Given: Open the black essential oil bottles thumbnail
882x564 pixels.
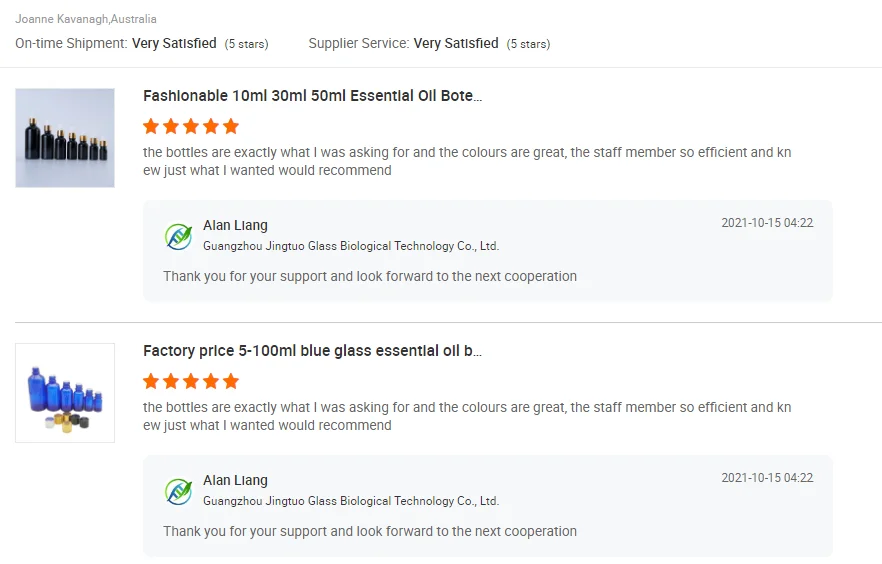Looking at the screenshot, I should pyautogui.click(x=65, y=138).
